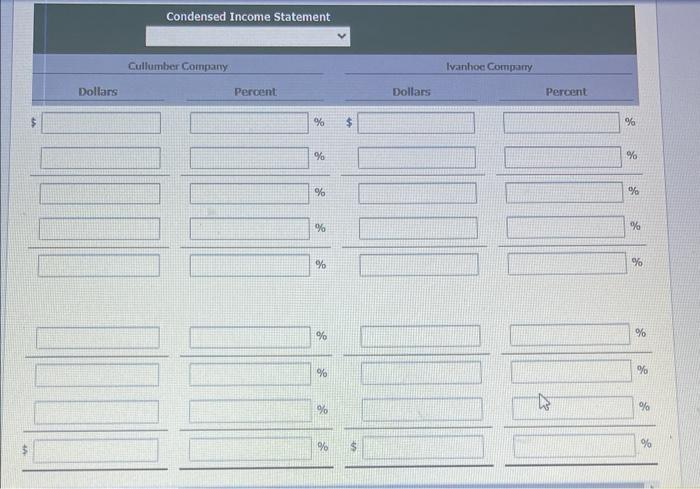Click seventh-row Cullumber Percent field

pos(250,374)
